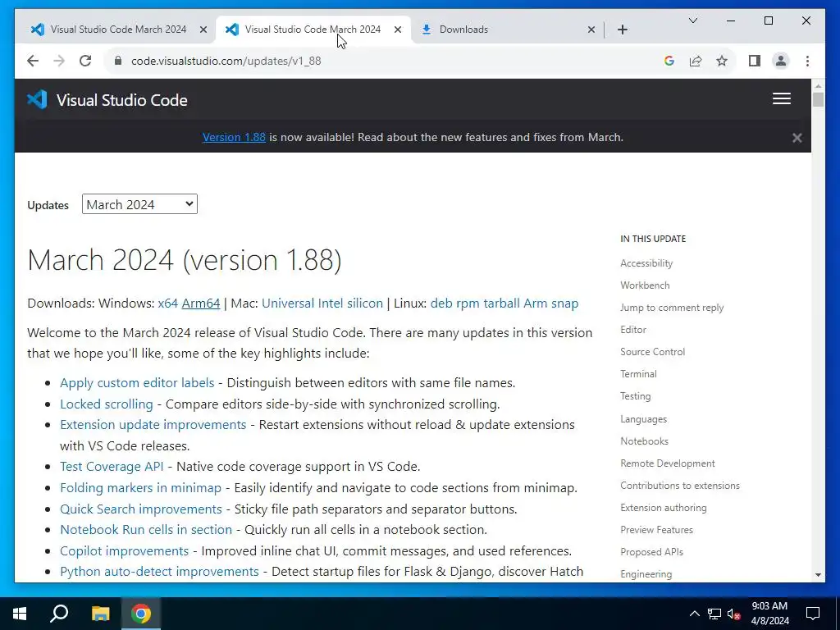Open the Version 1.88 link in the banner

[234, 137]
